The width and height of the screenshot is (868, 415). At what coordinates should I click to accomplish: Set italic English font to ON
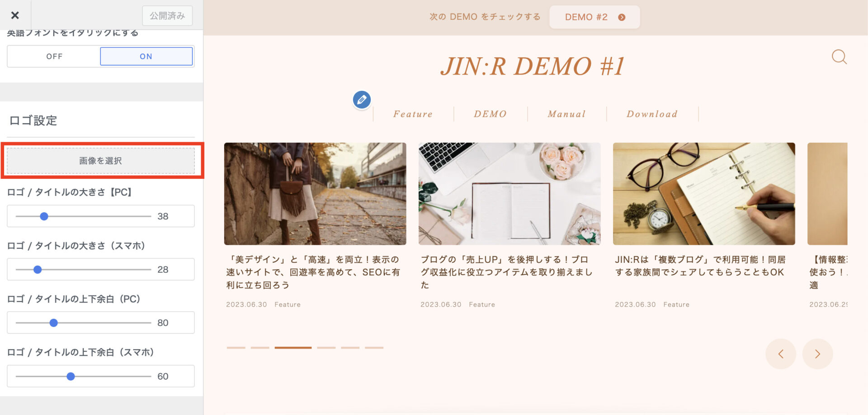146,56
